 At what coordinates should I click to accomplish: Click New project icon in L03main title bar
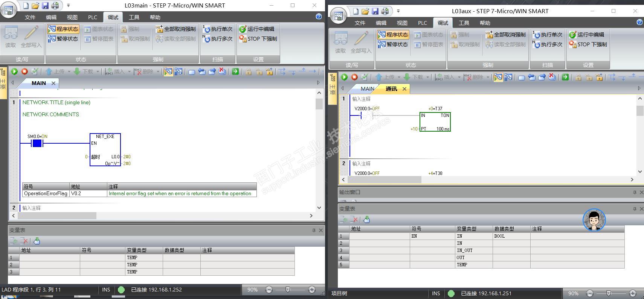click(26, 5)
